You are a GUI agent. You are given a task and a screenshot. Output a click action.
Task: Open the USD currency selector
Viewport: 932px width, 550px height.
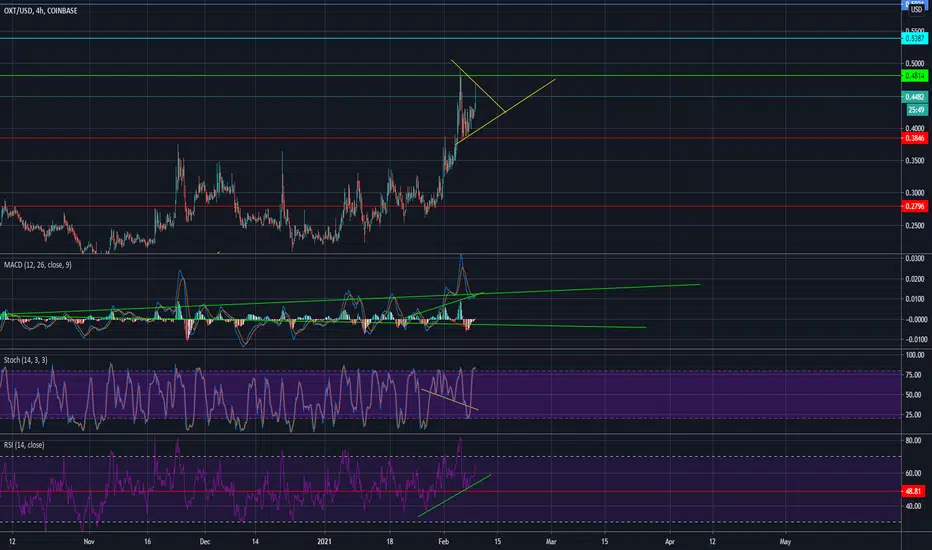pyautogui.click(x=916, y=10)
